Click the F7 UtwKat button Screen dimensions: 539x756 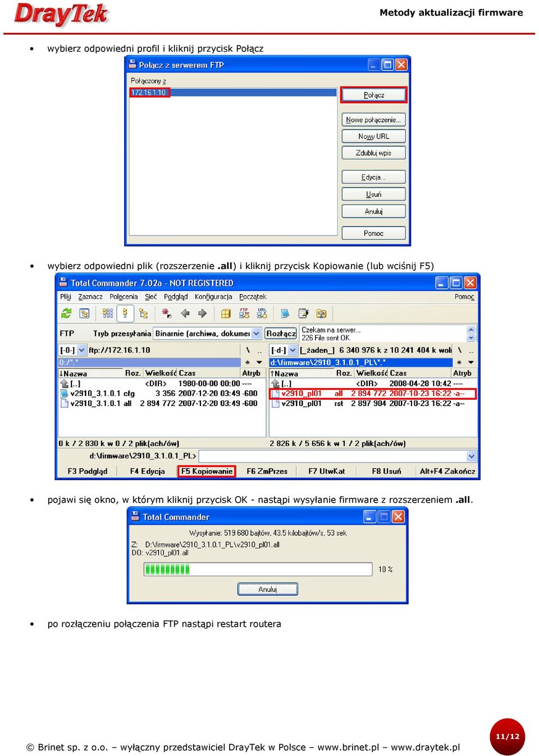click(327, 471)
